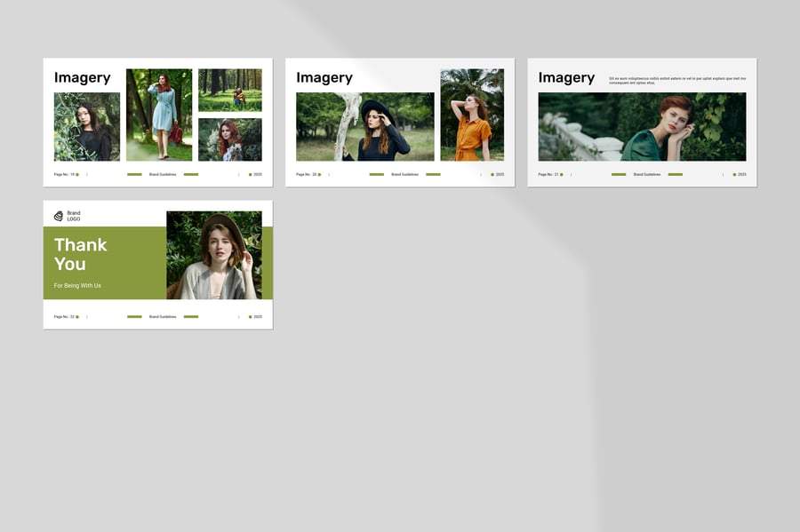This screenshot has width=800, height=532.
Task: Click the 'Thank You' headline text
Action: (x=81, y=254)
